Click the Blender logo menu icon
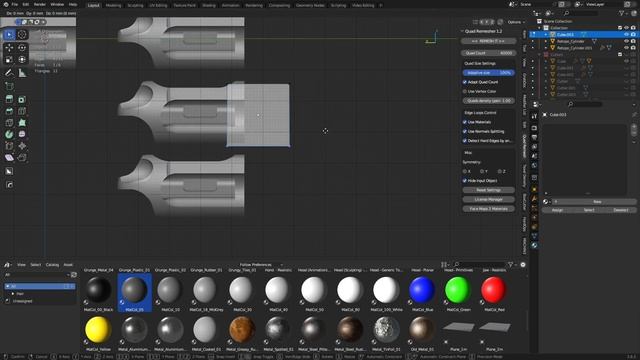The image size is (640, 360). click(x=6, y=4)
